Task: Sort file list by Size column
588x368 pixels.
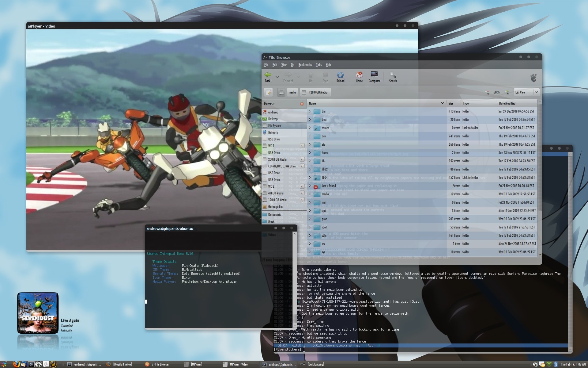Action: pos(454,103)
